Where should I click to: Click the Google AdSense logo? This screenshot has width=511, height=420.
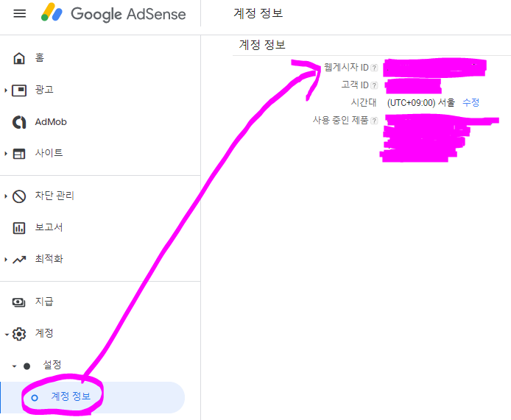click(113, 13)
